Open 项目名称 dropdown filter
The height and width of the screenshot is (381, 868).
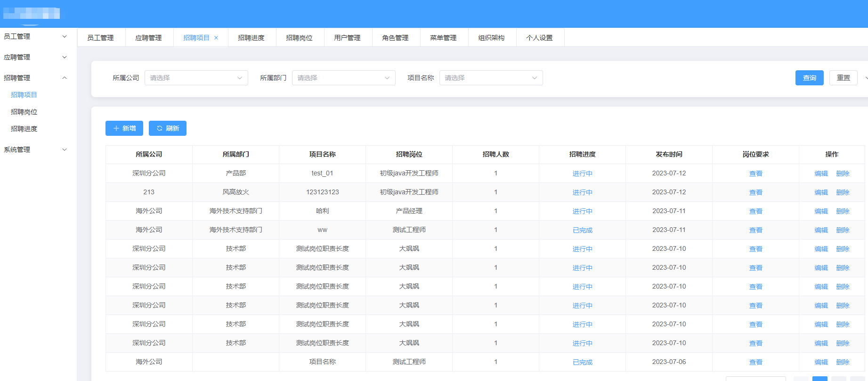coord(491,78)
